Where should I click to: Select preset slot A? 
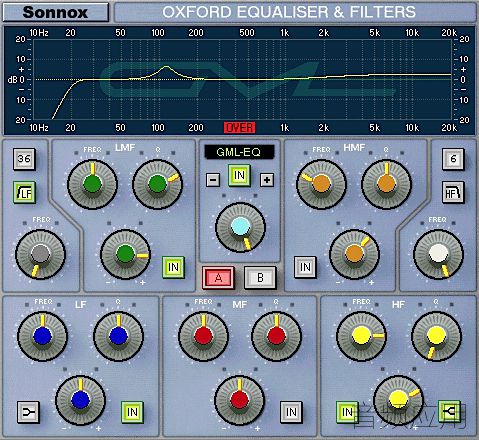[218, 277]
